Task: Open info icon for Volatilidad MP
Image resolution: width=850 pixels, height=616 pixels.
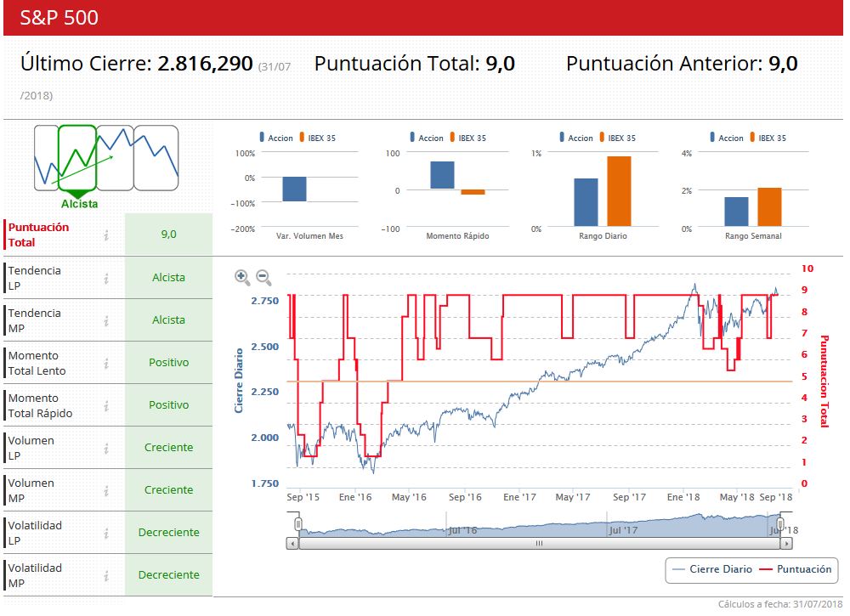Action: pos(106,575)
